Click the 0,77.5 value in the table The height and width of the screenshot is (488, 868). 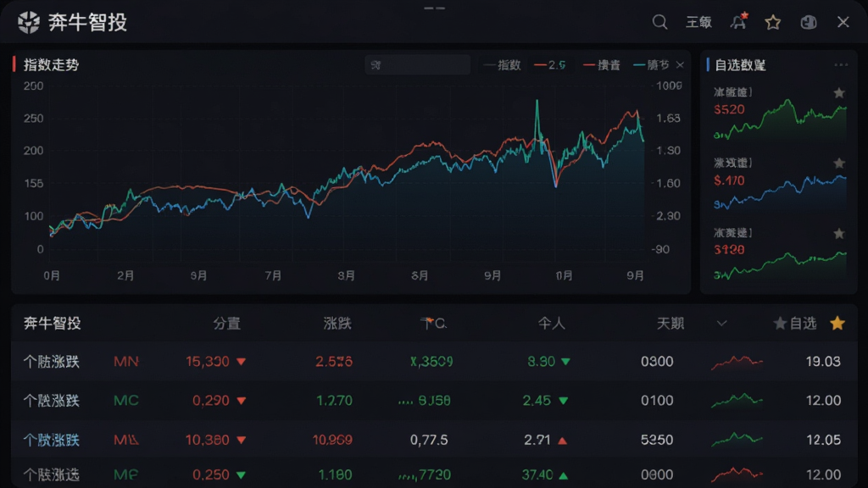click(x=429, y=440)
